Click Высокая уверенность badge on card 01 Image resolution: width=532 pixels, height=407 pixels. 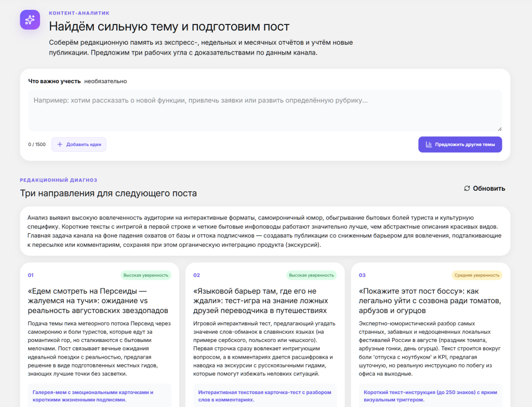click(x=146, y=275)
